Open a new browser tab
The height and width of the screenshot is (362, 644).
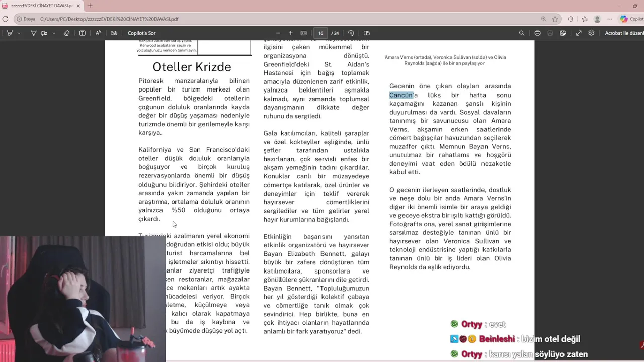pyautogui.click(x=90, y=6)
